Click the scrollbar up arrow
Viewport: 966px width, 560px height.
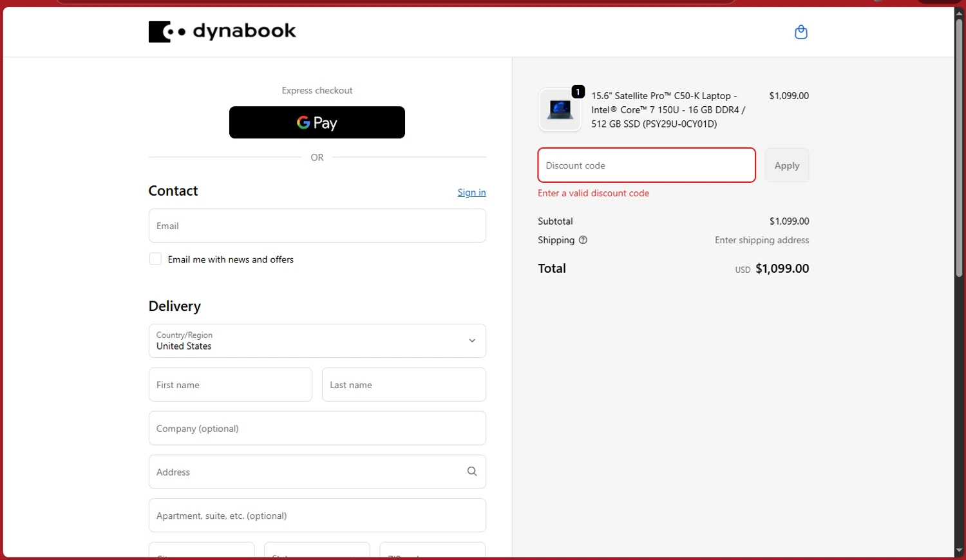(959, 13)
